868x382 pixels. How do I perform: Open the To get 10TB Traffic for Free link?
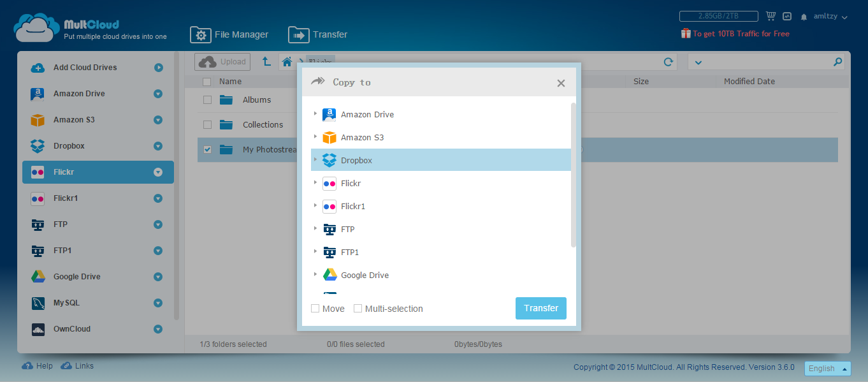[x=741, y=34]
